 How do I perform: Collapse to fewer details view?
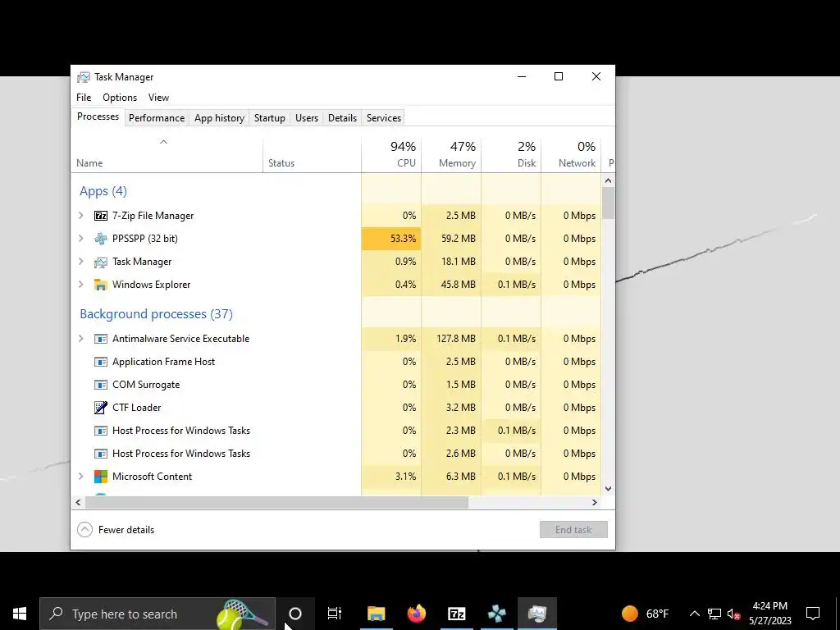click(116, 530)
